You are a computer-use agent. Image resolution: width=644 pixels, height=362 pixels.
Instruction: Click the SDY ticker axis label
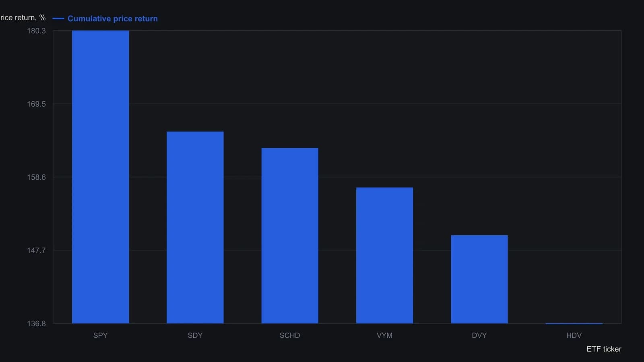click(x=195, y=335)
